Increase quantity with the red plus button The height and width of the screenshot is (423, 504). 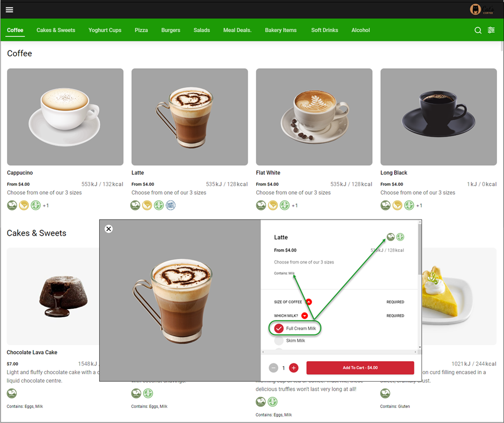tap(293, 368)
